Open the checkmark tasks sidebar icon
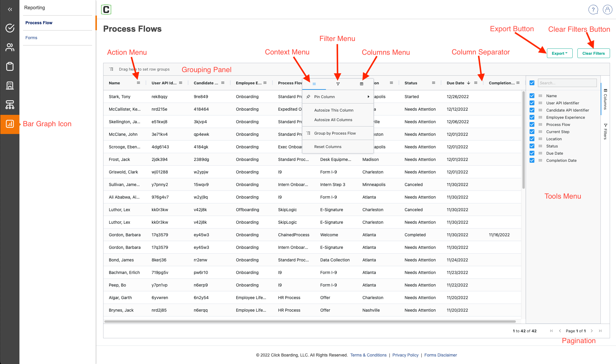Image resolution: width=616 pixels, height=364 pixels. 10,28
